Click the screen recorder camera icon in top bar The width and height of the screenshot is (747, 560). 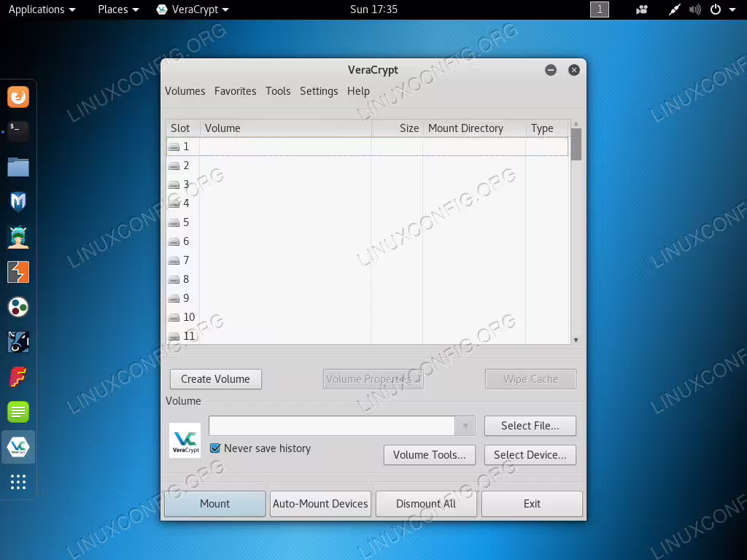[x=642, y=9]
